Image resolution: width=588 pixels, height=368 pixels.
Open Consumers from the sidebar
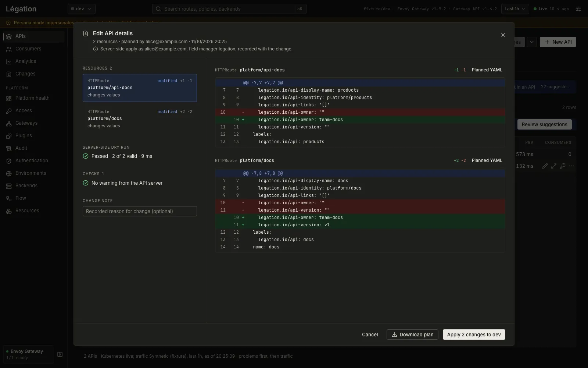point(33,49)
